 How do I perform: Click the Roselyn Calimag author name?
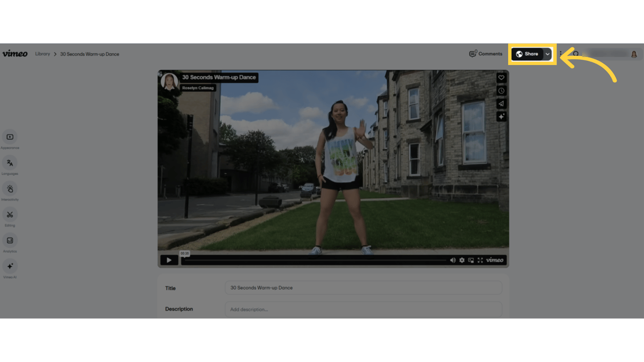[x=198, y=88]
